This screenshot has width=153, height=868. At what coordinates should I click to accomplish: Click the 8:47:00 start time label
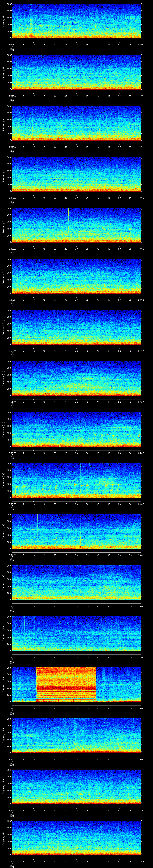click(x=12, y=197)
